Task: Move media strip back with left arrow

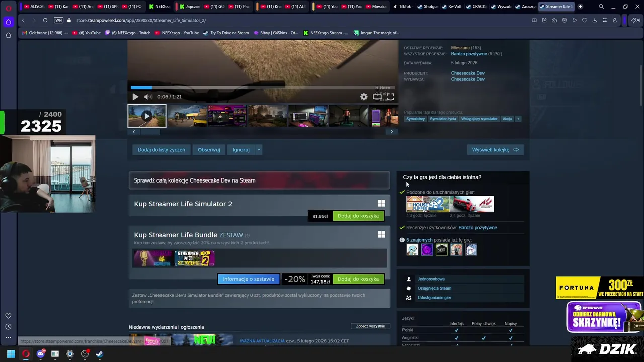Action: (134, 132)
